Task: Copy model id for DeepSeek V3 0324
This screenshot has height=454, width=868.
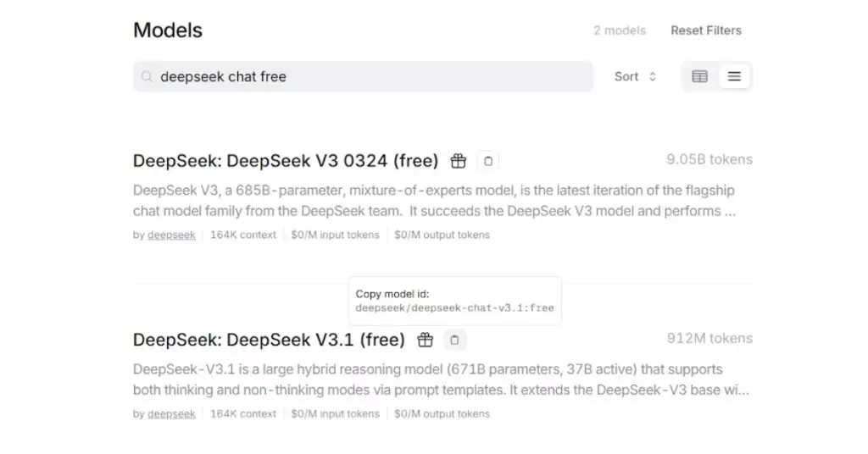Action: (x=487, y=161)
